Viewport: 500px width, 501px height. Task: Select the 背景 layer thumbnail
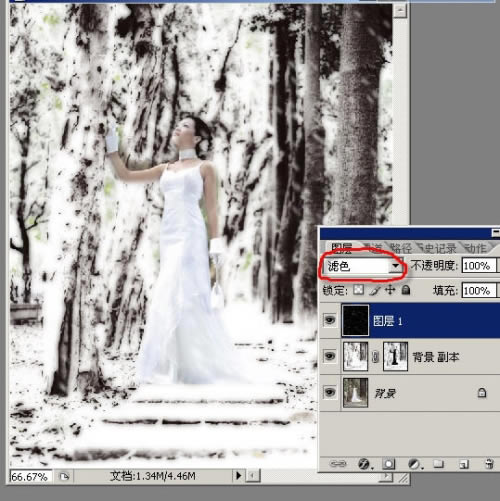355,392
